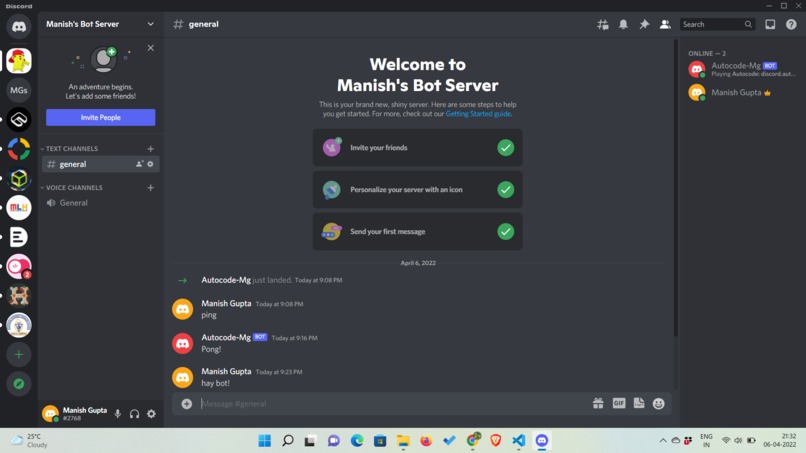Create a new text channel plus
Image resolution: width=806 pixels, height=453 pixels.
151,149
